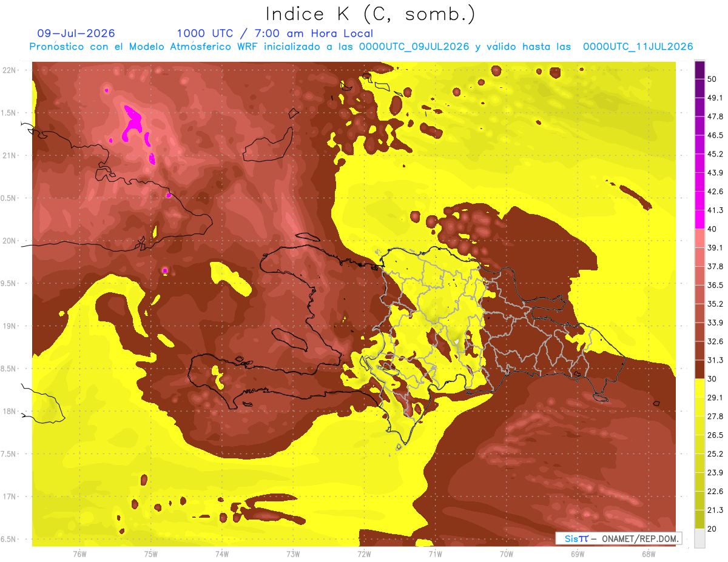Click the 'SisTT – ONAMET/REP.DOM.' label

coord(618,538)
